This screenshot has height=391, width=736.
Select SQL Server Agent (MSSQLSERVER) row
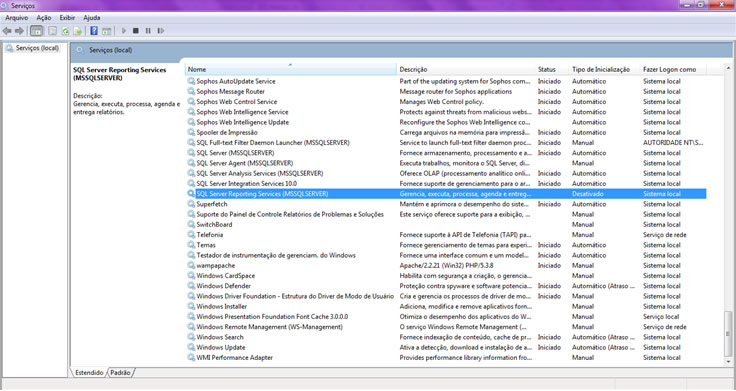pyautogui.click(x=446, y=163)
